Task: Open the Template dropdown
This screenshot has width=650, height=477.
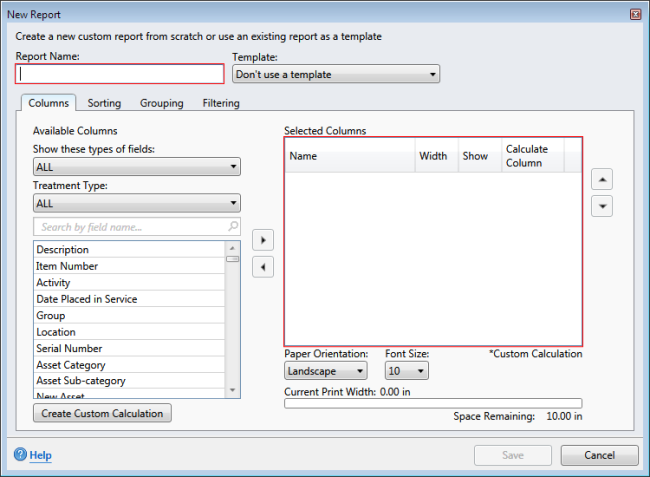Action: coord(336,74)
